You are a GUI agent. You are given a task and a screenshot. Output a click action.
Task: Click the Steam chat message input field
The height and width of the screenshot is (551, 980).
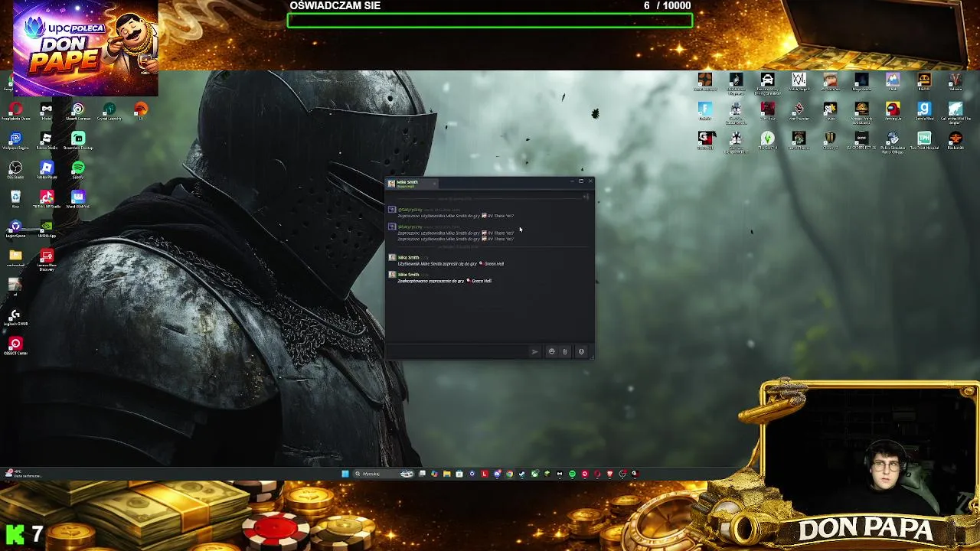click(457, 351)
